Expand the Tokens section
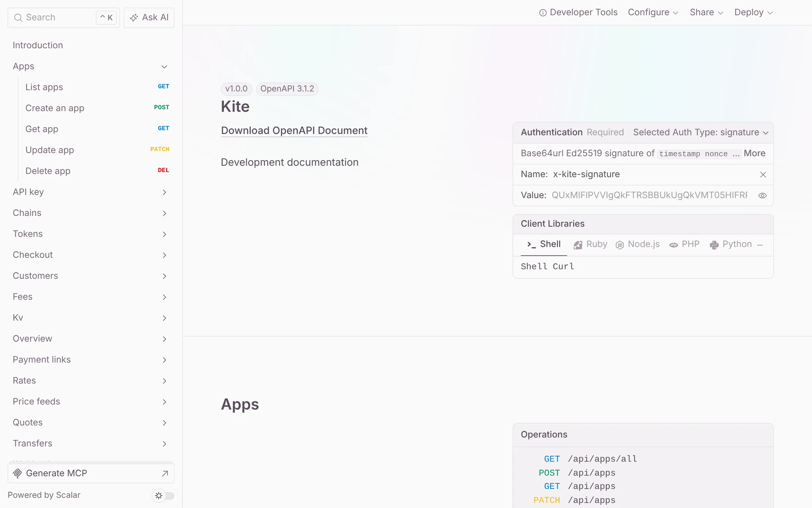This screenshot has width=812, height=508. 164,234
